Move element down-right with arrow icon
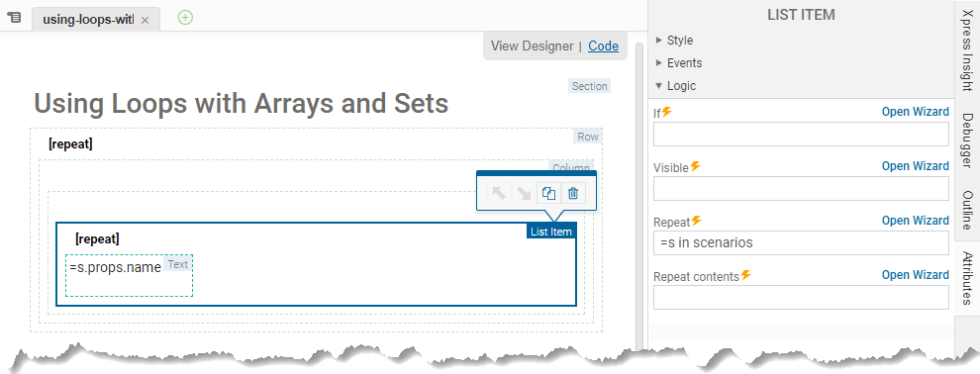 tap(523, 194)
